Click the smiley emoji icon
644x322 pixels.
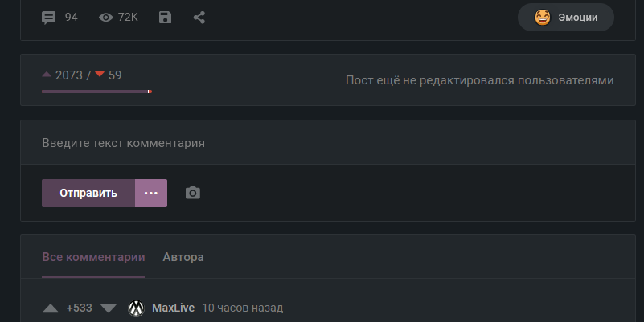click(x=543, y=17)
